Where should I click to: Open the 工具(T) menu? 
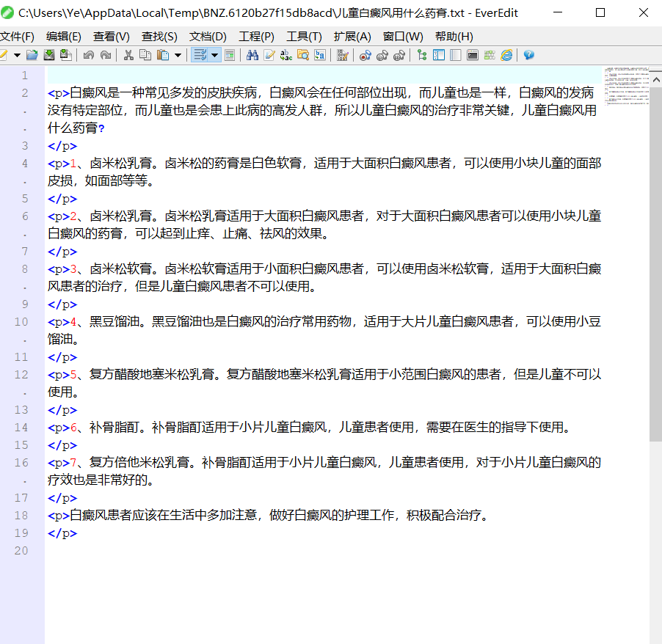click(x=304, y=37)
